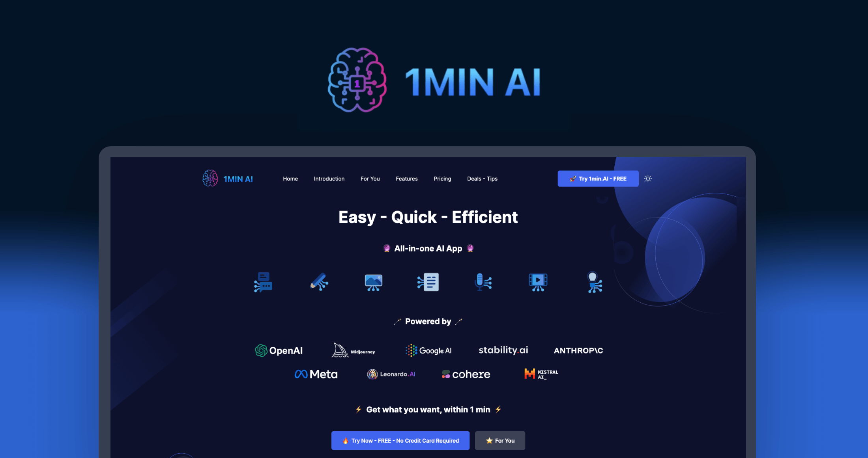Expand the Deals - Tips navigation dropdown
The image size is (868, 458).
(x=482, y=178)
